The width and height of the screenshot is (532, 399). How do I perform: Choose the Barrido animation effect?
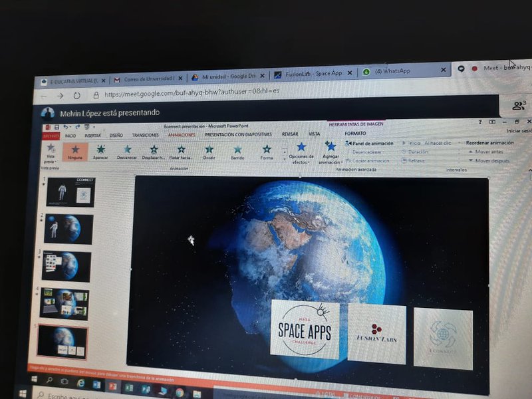tap(237, 151)
